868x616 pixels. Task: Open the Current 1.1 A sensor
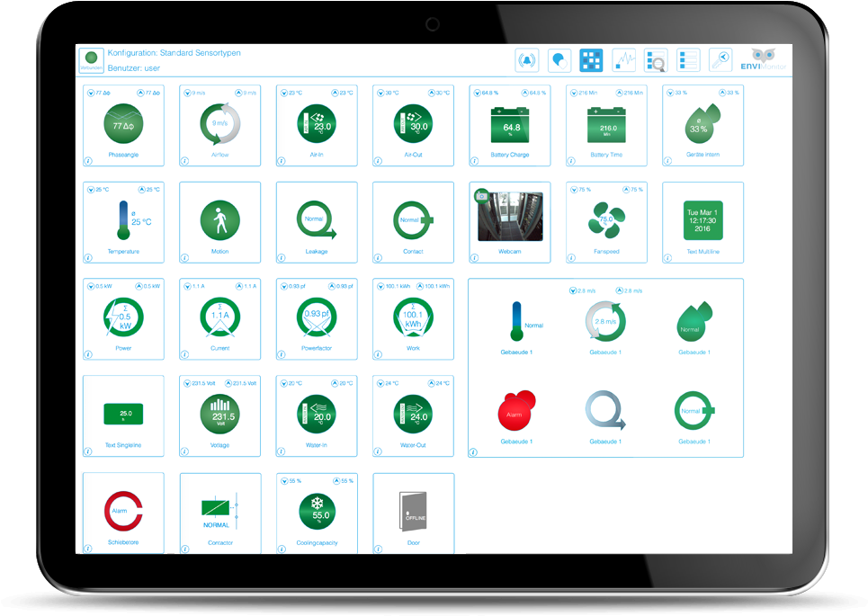[x=219, y=317]
